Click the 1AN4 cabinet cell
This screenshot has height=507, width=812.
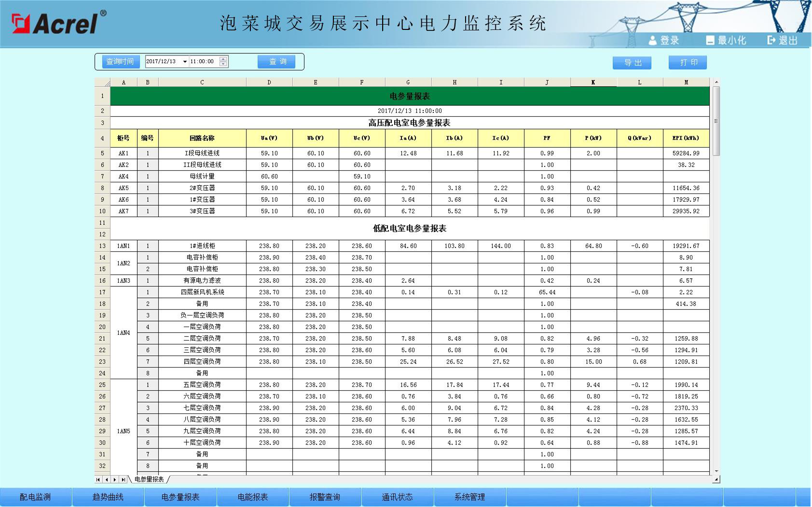pos(124,333)
